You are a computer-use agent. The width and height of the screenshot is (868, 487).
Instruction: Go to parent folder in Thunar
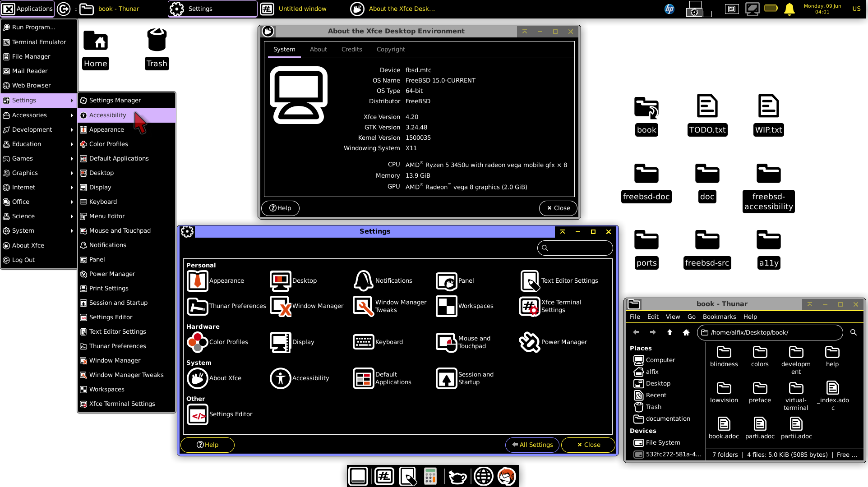coord(669,332)
